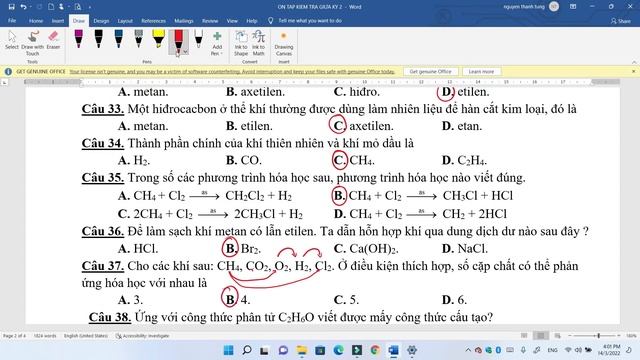
Task: Switch to Read Mode view
Action: [524, 336]
